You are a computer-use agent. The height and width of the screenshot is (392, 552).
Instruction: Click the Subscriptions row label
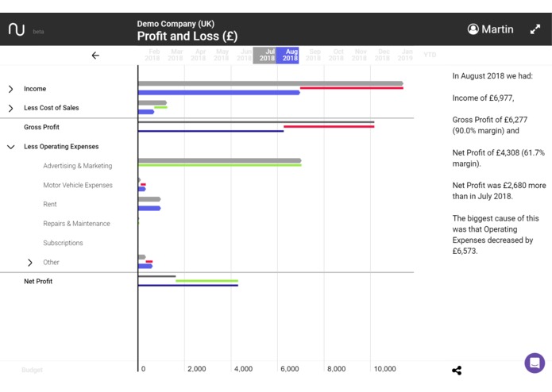(63, 243)
